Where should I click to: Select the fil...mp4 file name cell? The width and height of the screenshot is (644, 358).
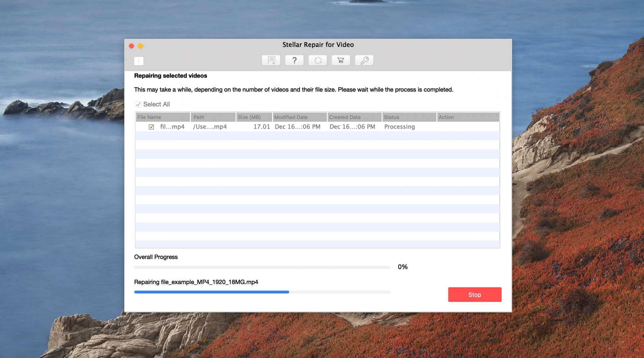pyautogui.click(x=172, y=127)
